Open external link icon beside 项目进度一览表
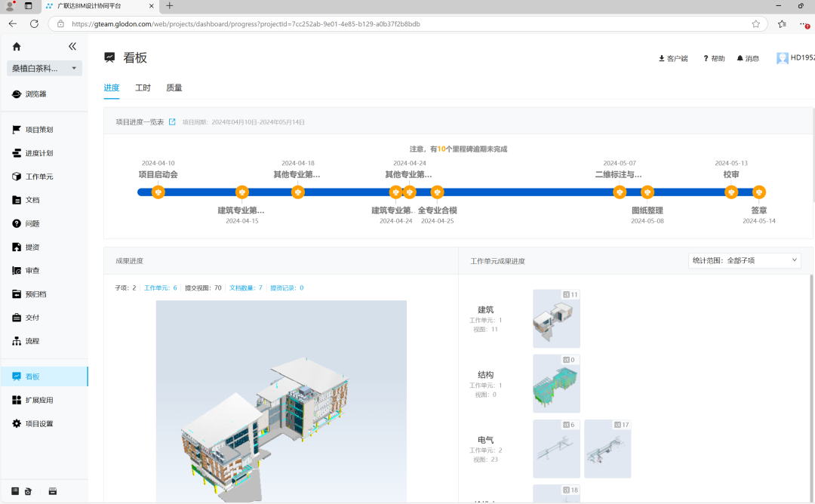 point(172,122)
